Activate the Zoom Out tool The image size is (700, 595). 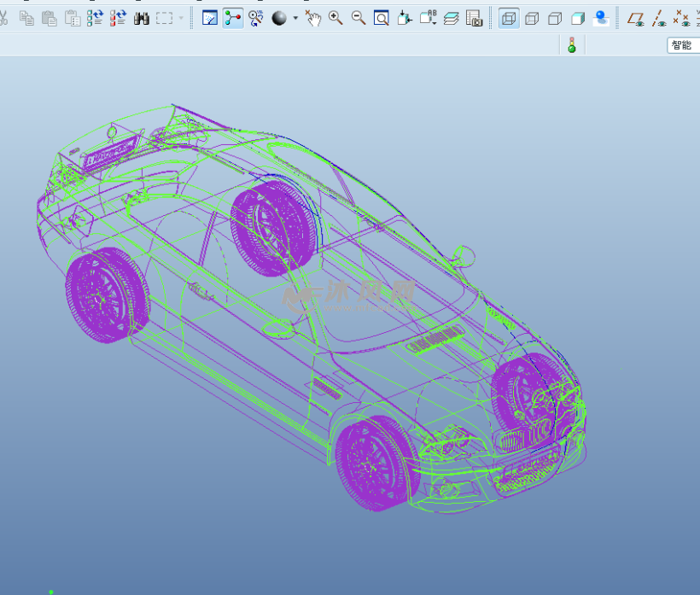pos(357,17)
